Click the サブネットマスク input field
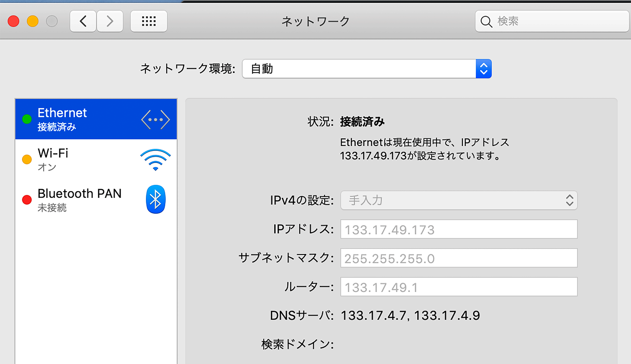 pos(459,258)
